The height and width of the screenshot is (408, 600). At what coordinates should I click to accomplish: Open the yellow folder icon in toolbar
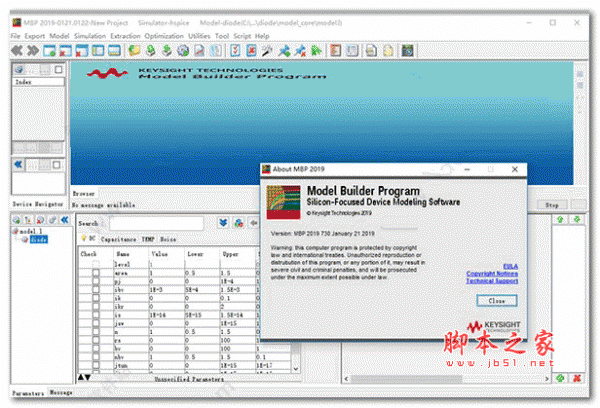click(x=134, y=51)
